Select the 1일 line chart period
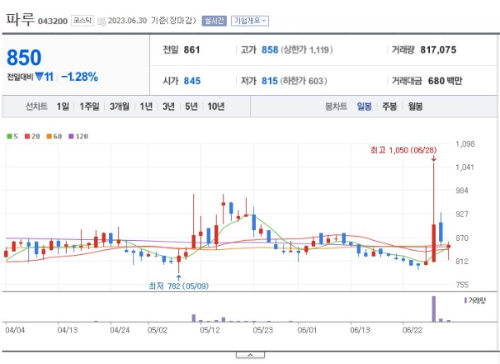 pos(63,107)
